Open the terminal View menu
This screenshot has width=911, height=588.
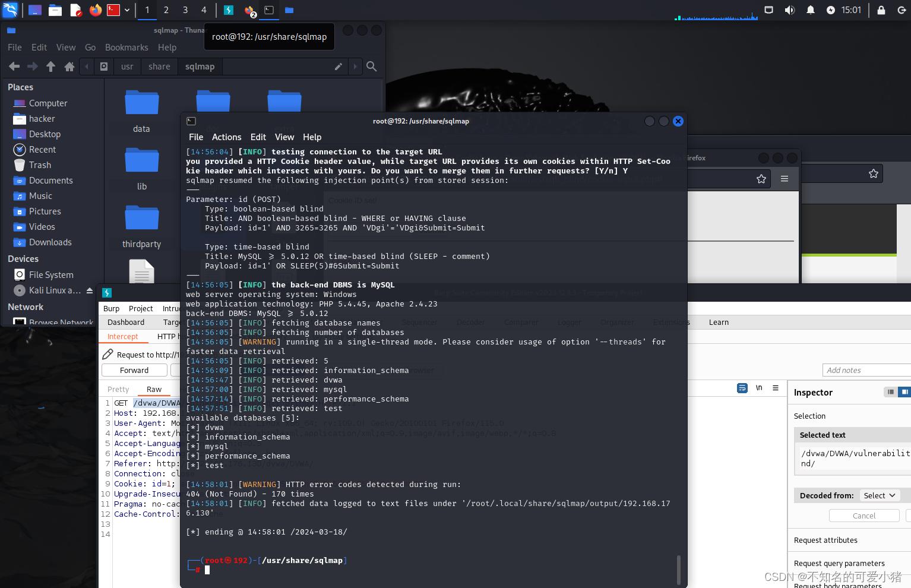284,137
